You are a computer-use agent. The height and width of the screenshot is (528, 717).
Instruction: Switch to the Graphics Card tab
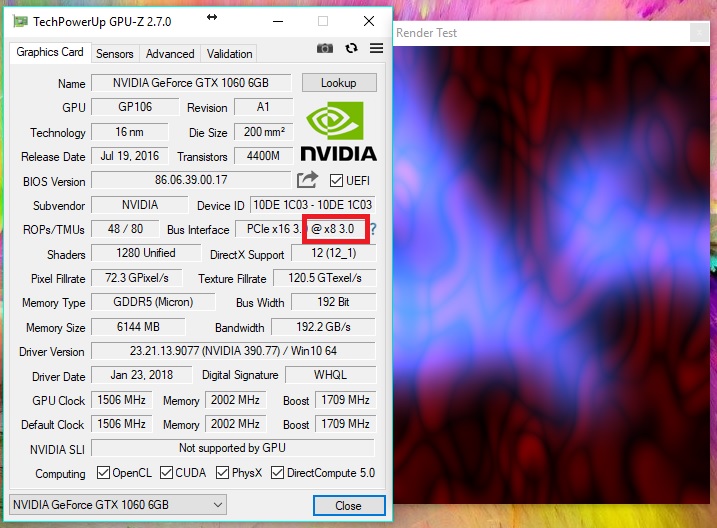[x=50, y=52]
